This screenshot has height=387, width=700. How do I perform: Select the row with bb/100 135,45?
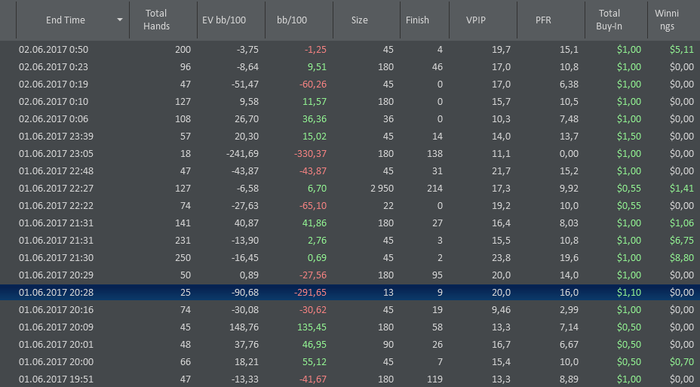[x=350, y=327]
